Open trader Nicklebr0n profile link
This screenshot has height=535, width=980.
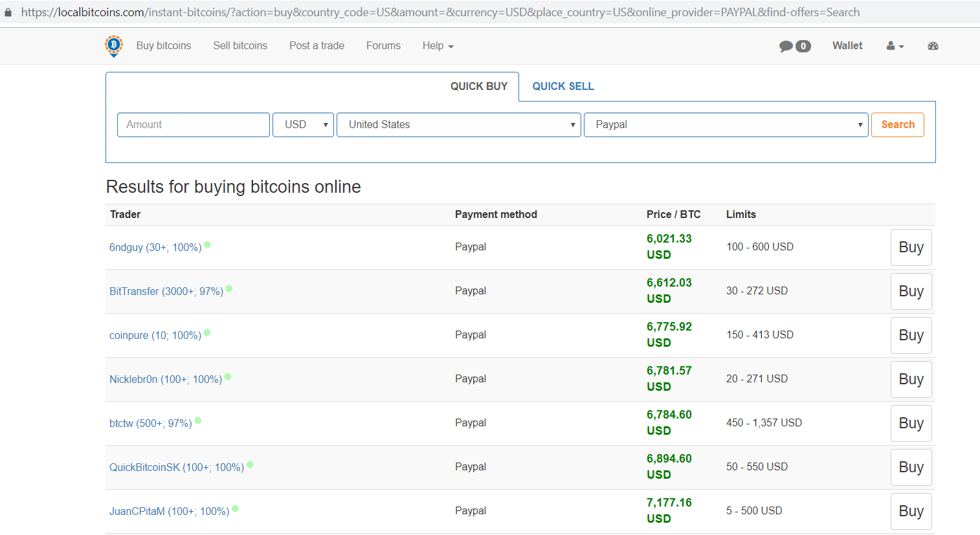(x=166, y=380)
